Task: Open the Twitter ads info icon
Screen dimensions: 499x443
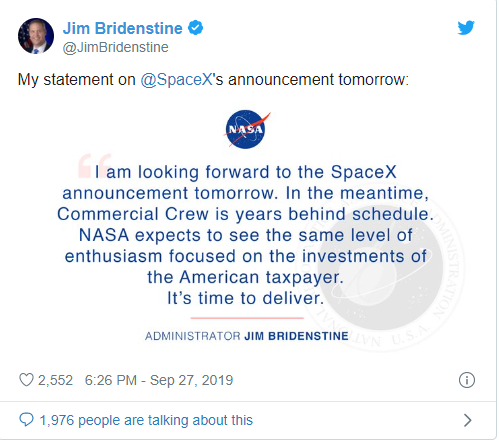Action: (x=467, y=380)
